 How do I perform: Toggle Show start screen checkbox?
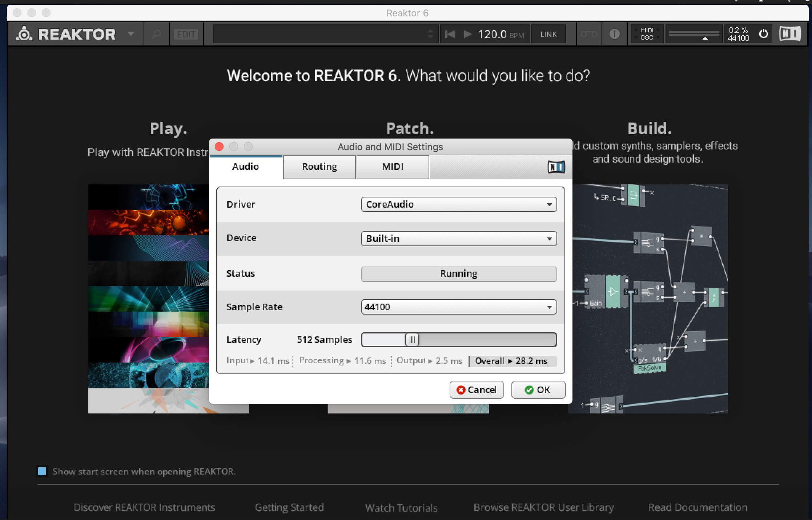pyautogui.click(x=42, y=471)
